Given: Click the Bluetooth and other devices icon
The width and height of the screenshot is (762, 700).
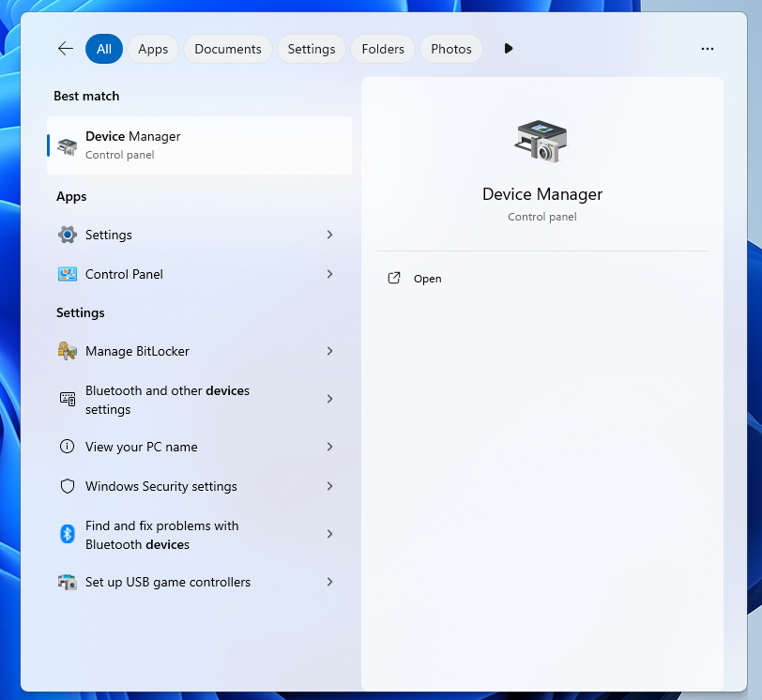Looking at the screenshot, I should click(x=67, y=400).
